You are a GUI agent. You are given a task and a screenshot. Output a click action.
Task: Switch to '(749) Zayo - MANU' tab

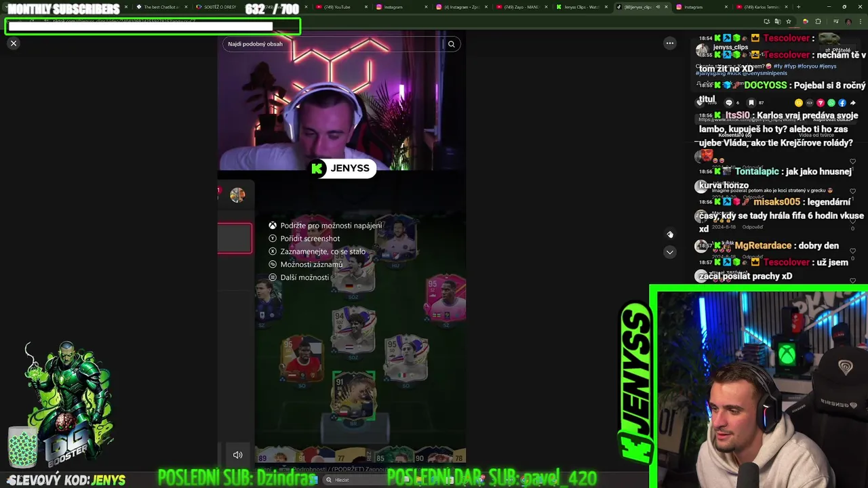(521, 7)
